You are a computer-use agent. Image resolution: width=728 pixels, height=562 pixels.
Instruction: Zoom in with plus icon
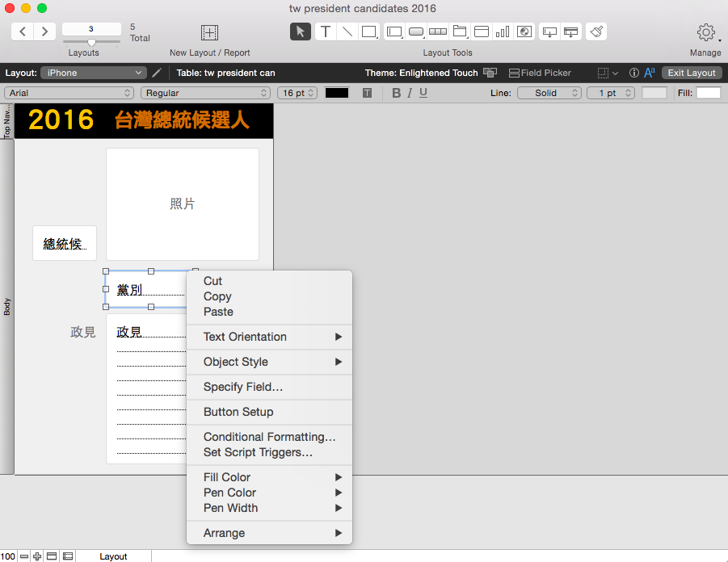[37, 556]
